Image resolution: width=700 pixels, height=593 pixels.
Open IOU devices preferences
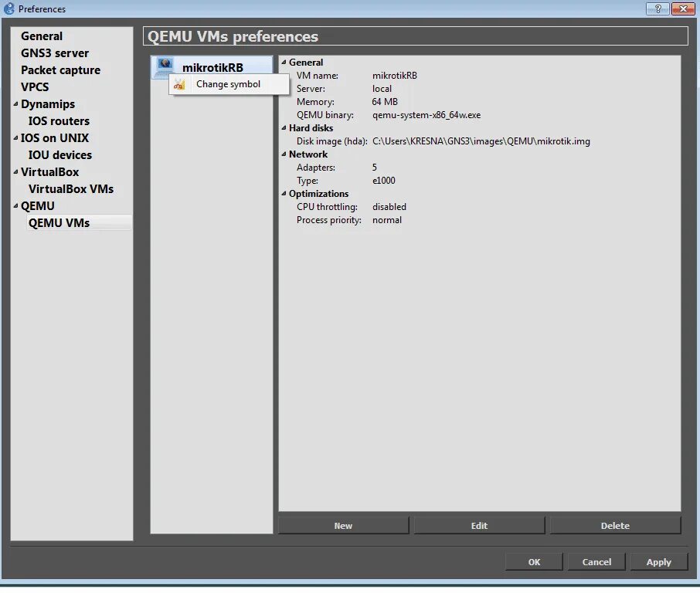60,155
